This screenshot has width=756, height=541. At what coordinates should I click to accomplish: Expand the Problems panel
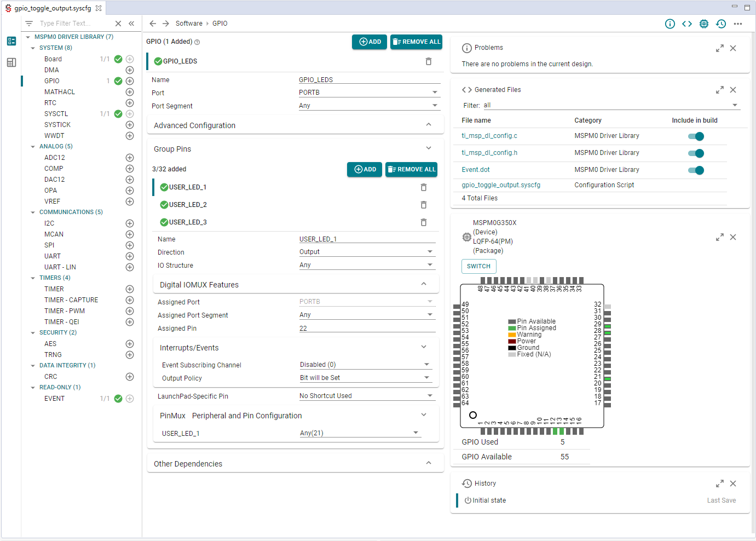(720, 48)
